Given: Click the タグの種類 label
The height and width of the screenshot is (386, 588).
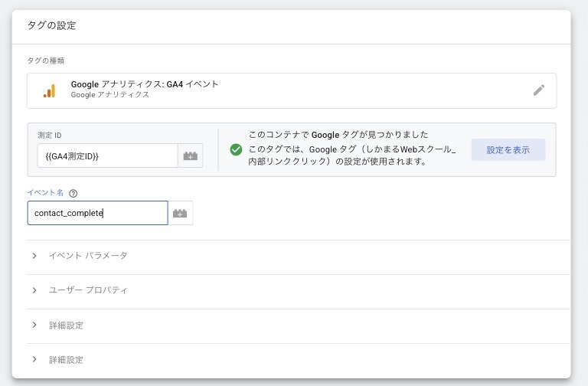Looking at the screenshot, I should click(46, 61).
